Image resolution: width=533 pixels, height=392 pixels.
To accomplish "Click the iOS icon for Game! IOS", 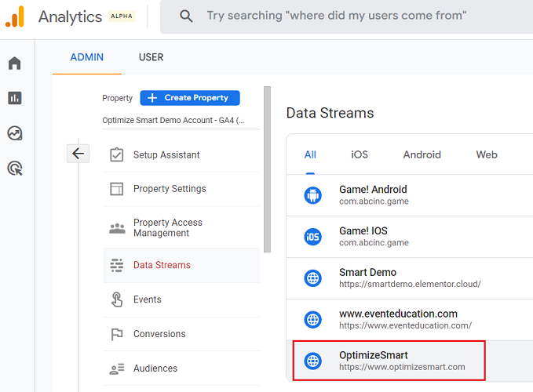I will 312,237.
